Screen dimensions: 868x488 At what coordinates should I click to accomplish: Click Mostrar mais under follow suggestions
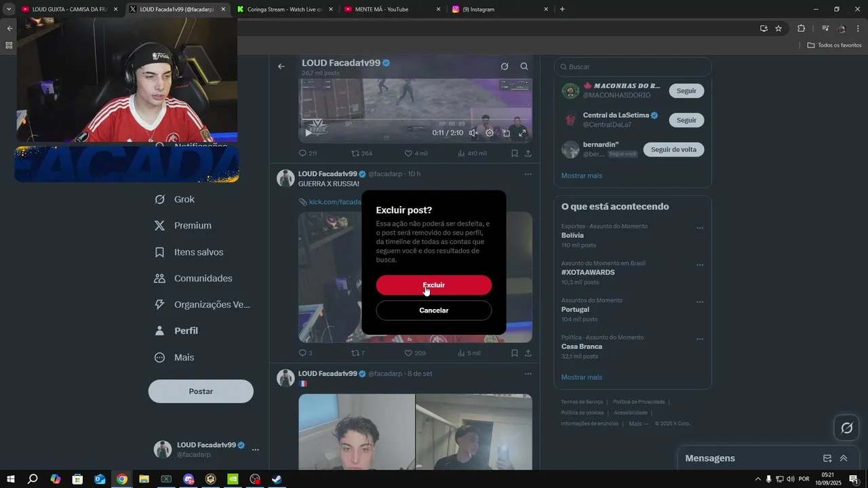[582, 176]
